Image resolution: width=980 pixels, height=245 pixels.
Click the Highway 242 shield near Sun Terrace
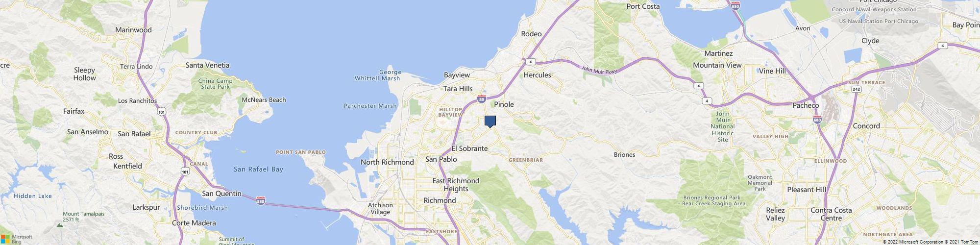(857, 90)
